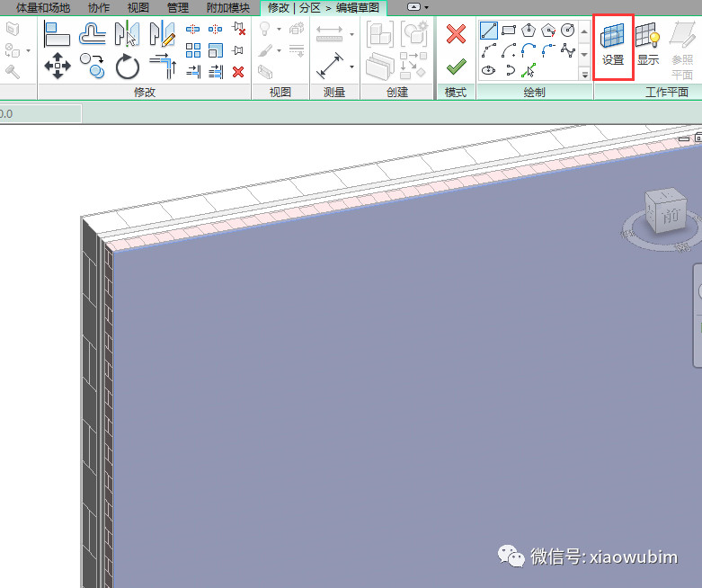Select the Circle draw tool

[568, 30]
